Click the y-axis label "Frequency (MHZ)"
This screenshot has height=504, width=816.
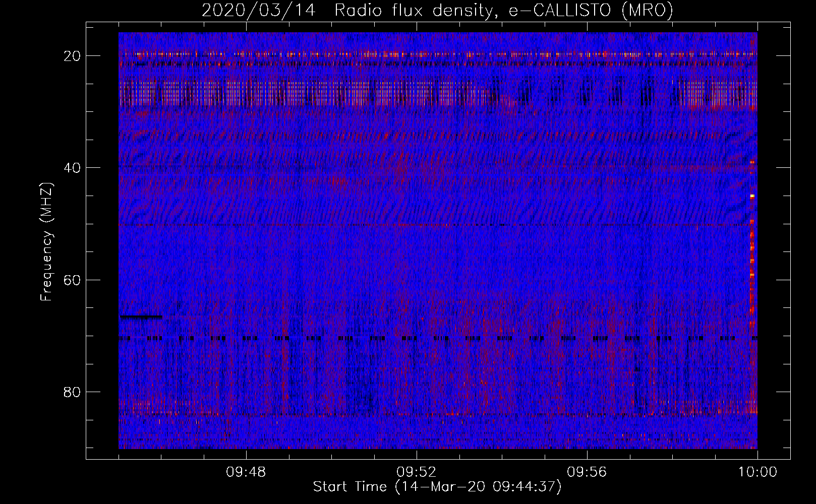click(46, 242)
